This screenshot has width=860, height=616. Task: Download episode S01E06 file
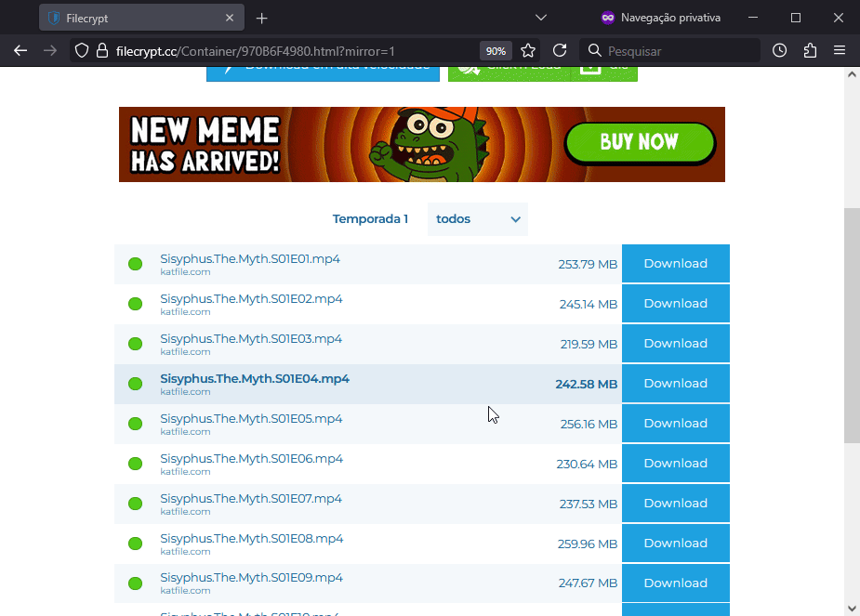coord(676,464)
